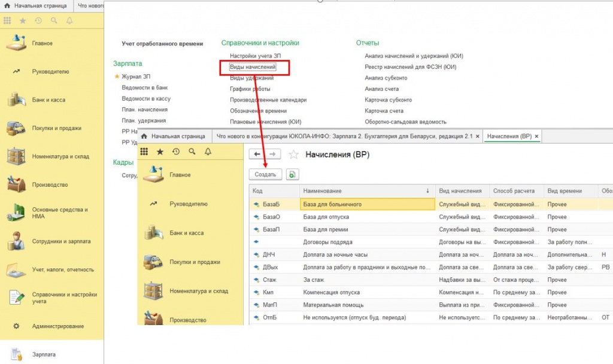Switch to the Начисления (ВР) tab

point(509,136)
